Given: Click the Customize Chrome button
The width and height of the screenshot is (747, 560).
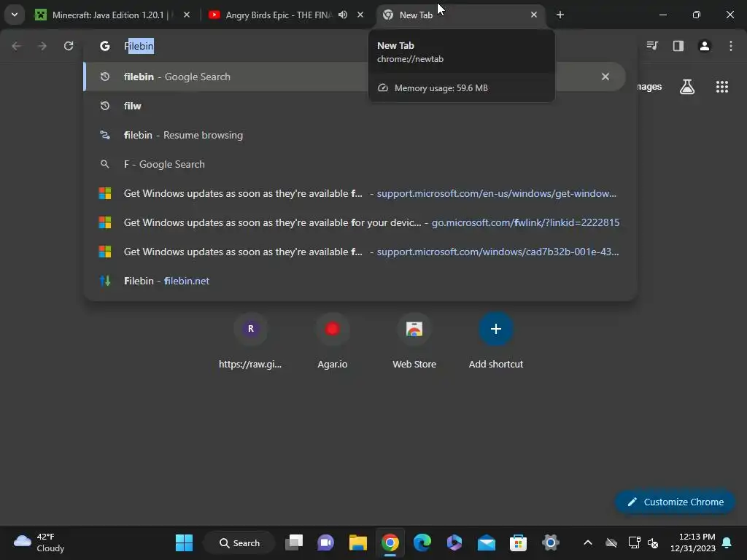Looking at the screenshot, I should click(675, 502).
